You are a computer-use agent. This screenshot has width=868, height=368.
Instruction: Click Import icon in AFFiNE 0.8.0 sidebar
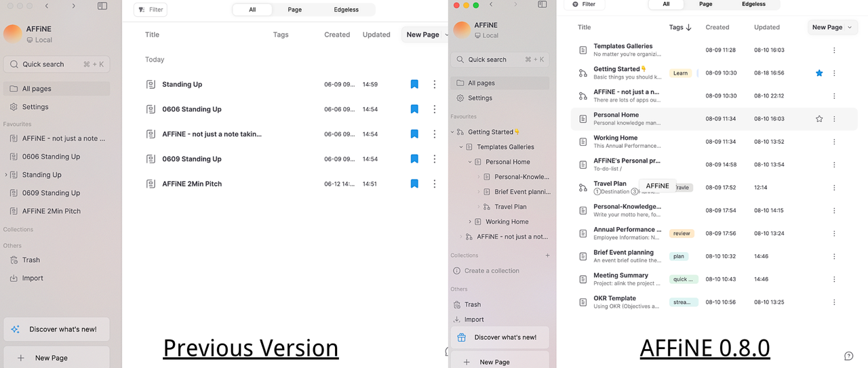click(x=457, y=319)
